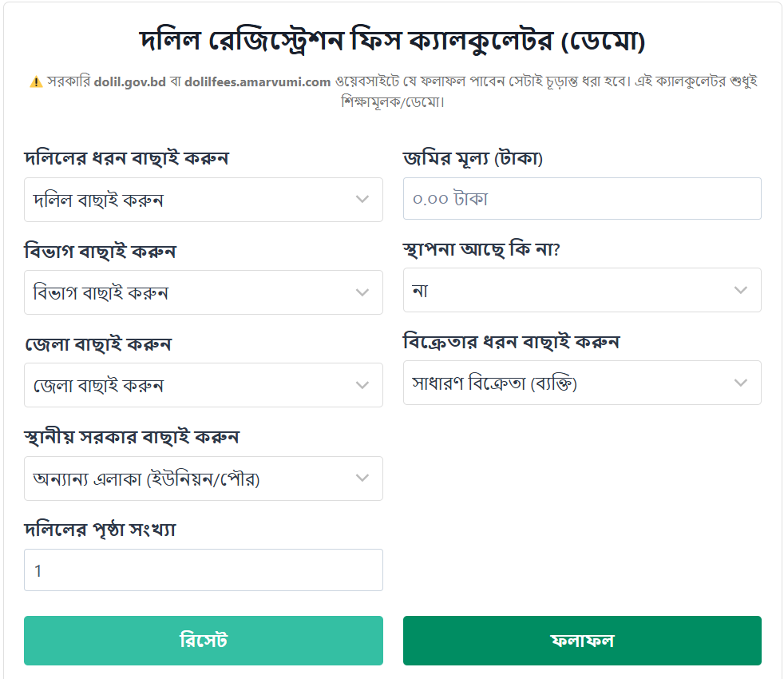Click the রিসেট button
The width and height of the screenshot is (784, 679).
204,641
